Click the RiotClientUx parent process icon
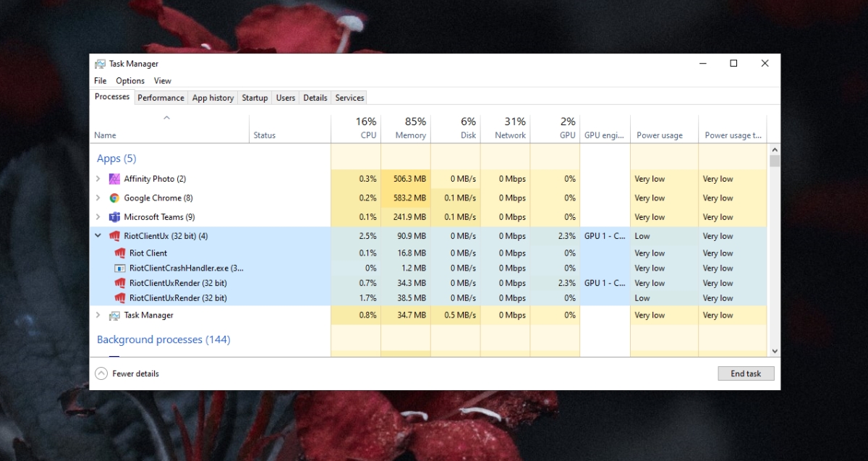The height and width of the screenshot is (461, 868). pos(114,236)
